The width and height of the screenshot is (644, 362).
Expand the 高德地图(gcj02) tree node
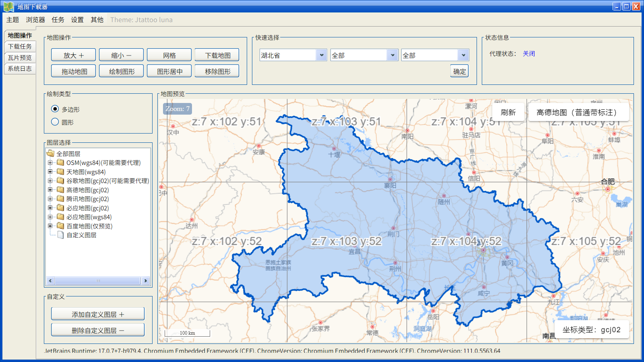point(50,190)
